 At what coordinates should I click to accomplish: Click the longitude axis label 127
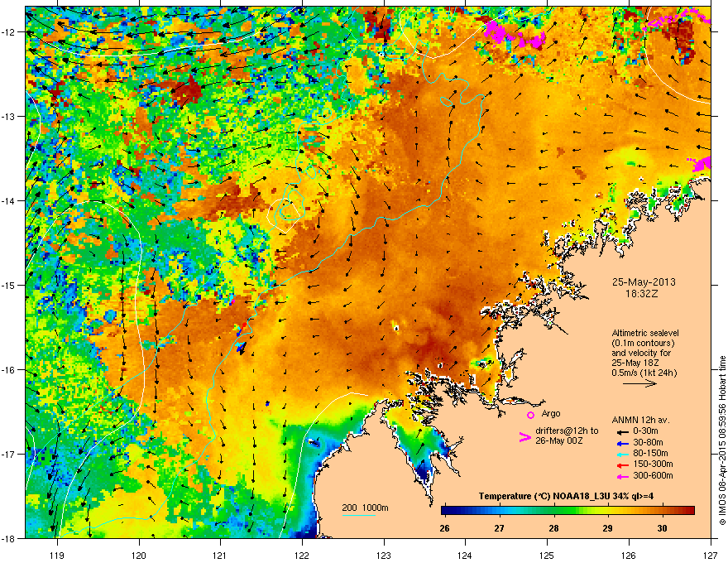pos(711,555)
